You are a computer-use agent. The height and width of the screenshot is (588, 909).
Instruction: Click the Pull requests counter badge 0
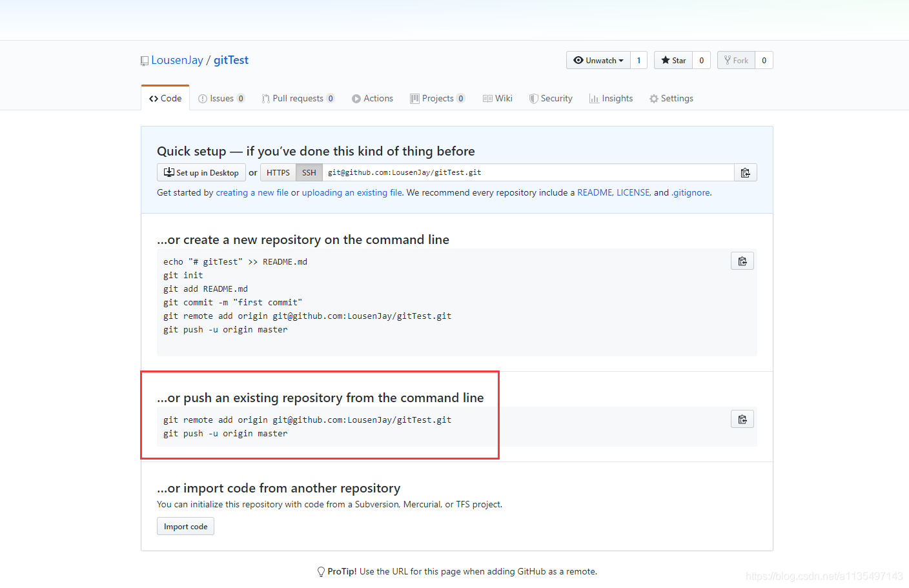coord(331,98)
